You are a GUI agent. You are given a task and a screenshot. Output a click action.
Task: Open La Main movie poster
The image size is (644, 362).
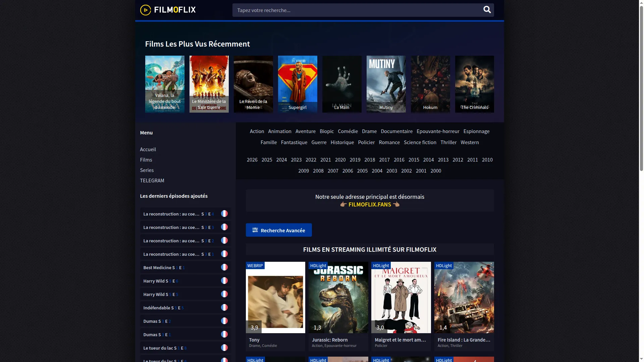tap(342, 84)
